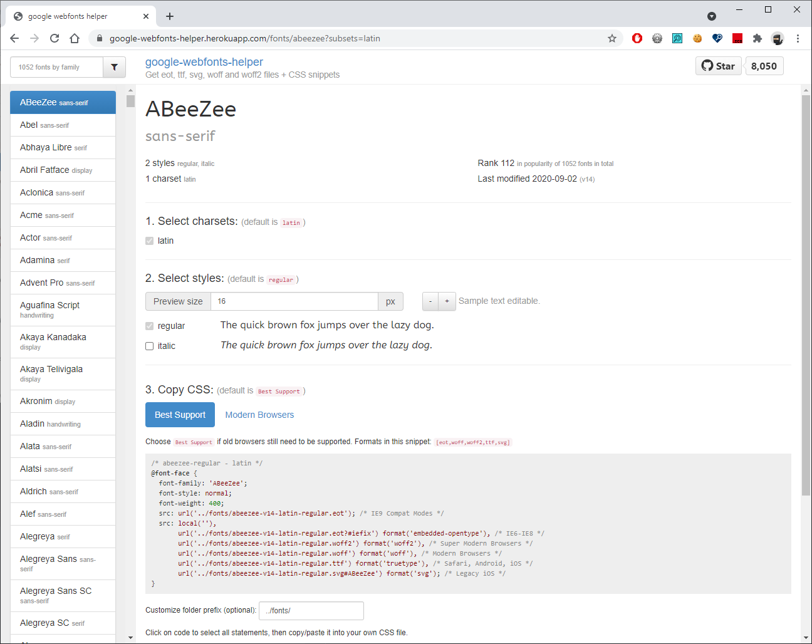Image resolution: width=812 pixels, height=644 pixels.
Task: Open the blue heart extension icon
Action: [x=717, y=38]
